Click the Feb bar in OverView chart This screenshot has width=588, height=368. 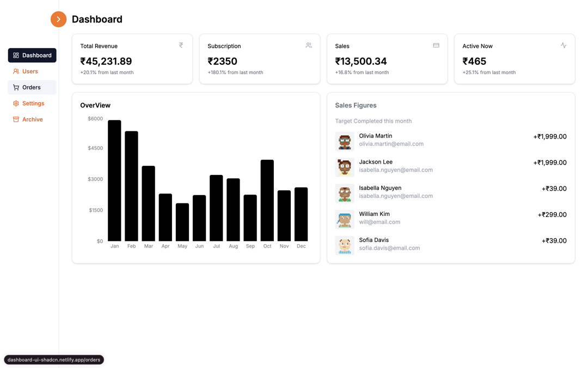click(131, 186)
